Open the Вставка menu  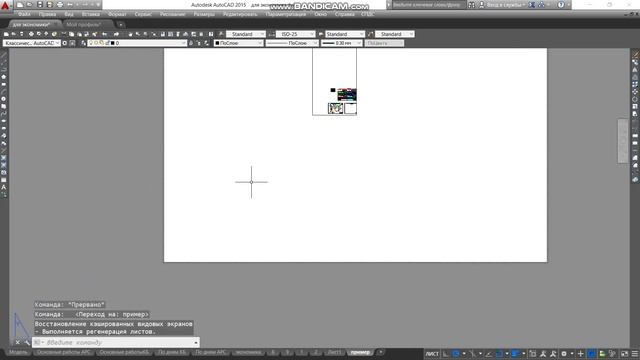click(91, 14)
